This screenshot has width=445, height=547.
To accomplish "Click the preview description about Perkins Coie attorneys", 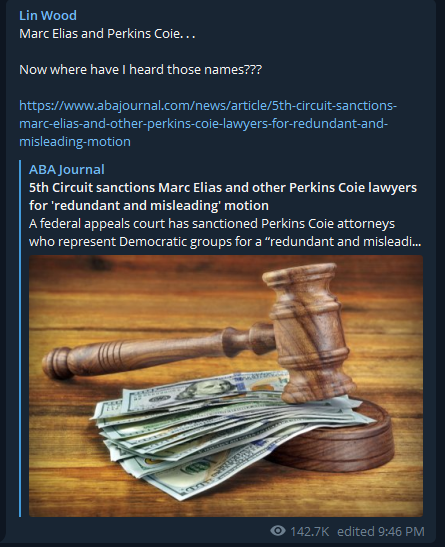I will (225, 232).
